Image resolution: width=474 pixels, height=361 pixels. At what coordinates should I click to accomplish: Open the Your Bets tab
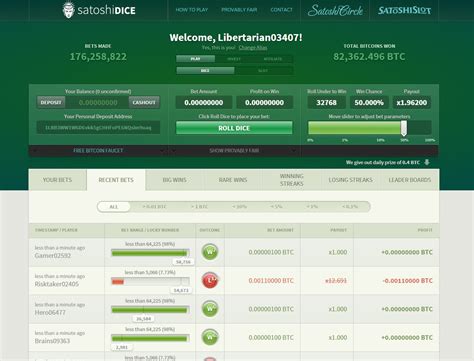57,180
